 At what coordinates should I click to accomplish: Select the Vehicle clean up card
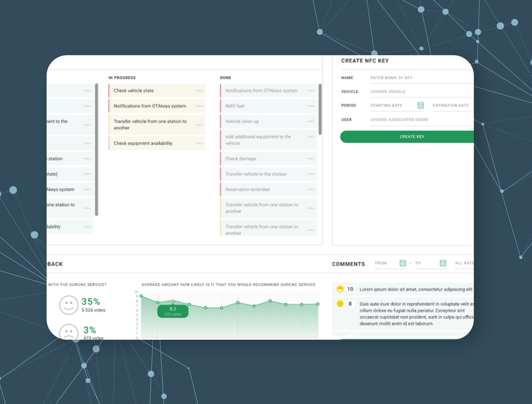coord(269,121)
